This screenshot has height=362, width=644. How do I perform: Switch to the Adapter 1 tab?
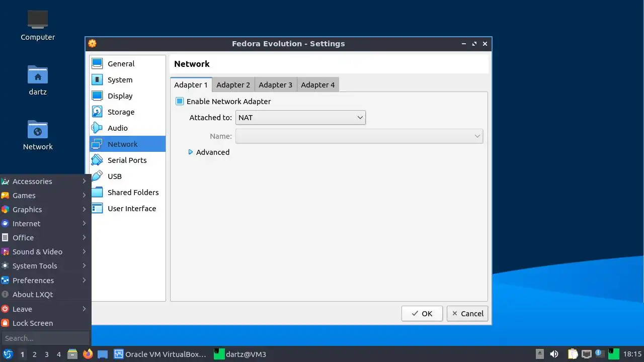(x=191, y=85)
